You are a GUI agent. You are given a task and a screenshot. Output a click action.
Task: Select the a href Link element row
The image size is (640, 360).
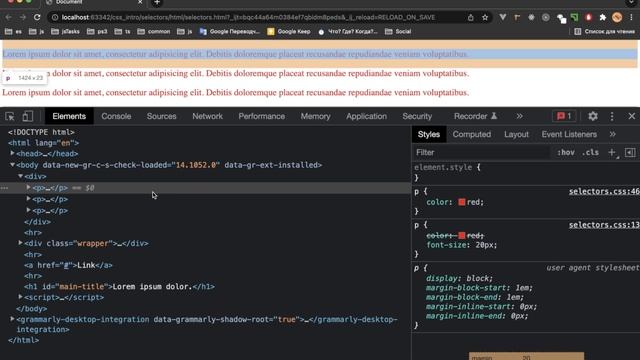(x=205, y=265)
